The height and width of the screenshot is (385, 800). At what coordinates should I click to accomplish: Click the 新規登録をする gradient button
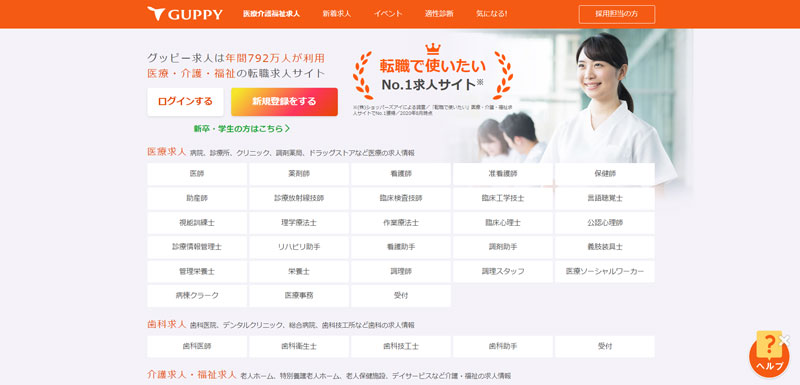tap(284, 101)
